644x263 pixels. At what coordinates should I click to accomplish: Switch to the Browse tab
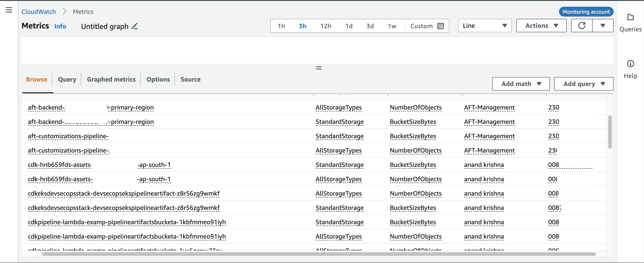pos(36,79)
